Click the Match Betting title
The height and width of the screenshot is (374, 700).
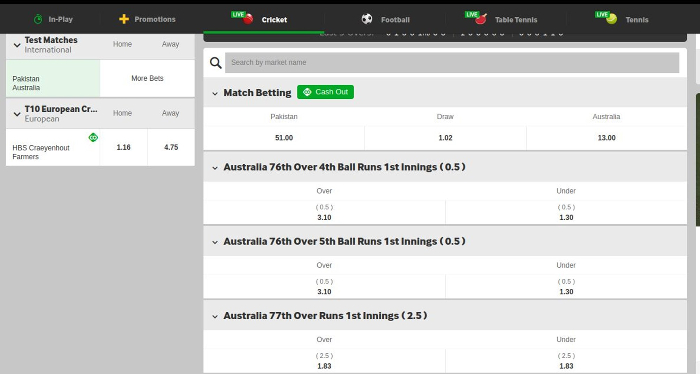click(x=257, y=92)
